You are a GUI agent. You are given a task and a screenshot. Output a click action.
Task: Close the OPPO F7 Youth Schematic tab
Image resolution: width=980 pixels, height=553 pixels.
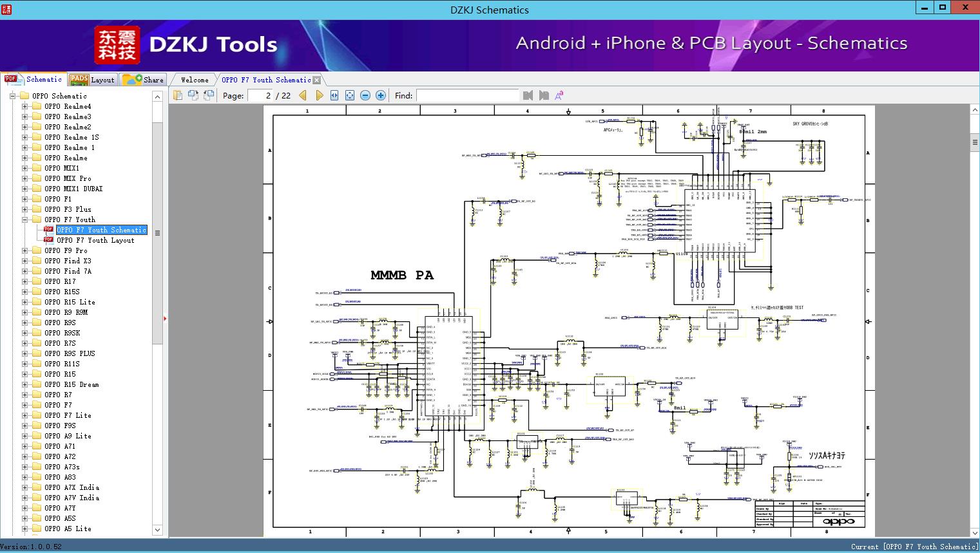click(317, 80)
